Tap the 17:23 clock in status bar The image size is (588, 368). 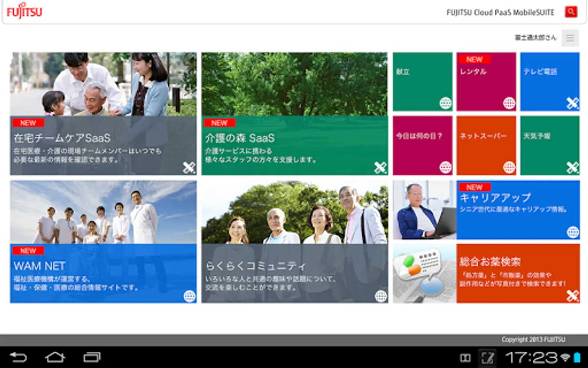pyautogui.click(x=531, y=358)
